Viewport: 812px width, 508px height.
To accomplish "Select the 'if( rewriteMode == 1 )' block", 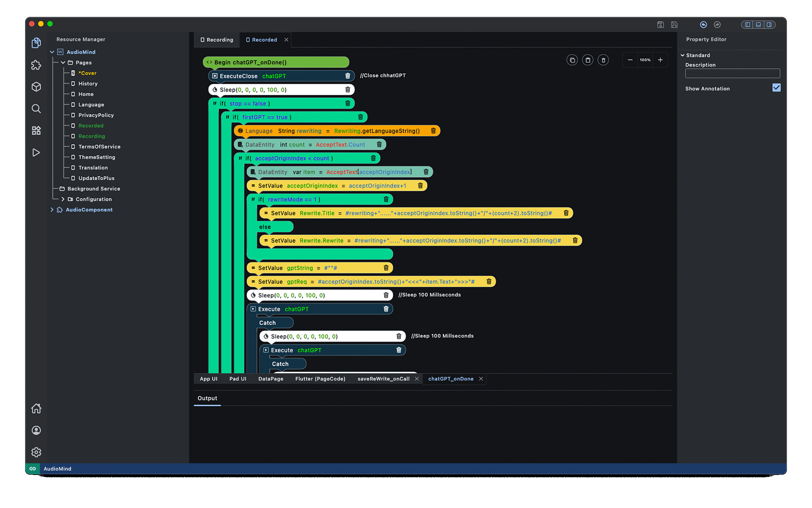I will tap(319, 199).
